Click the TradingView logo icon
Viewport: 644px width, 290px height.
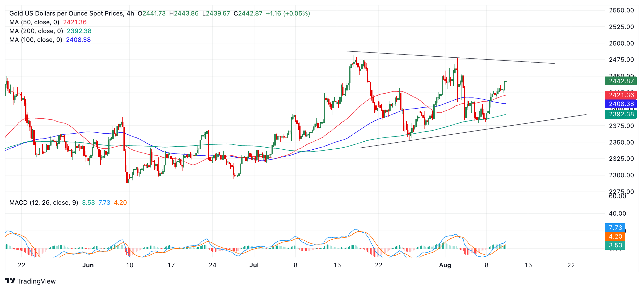(x=10, y=281)
